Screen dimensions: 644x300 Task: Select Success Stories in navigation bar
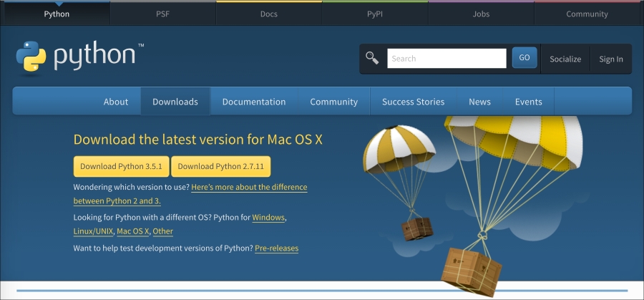(413, 102)
